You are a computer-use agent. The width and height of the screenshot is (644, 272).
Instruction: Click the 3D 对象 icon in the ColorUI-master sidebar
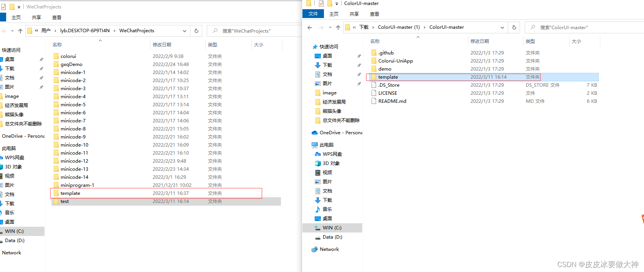(x=318, y=163)
